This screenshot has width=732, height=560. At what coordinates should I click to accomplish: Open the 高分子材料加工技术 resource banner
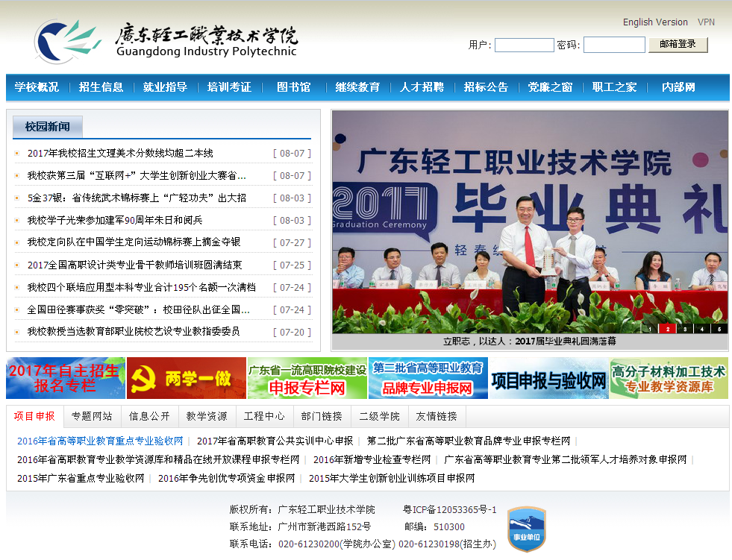point(669,378)
